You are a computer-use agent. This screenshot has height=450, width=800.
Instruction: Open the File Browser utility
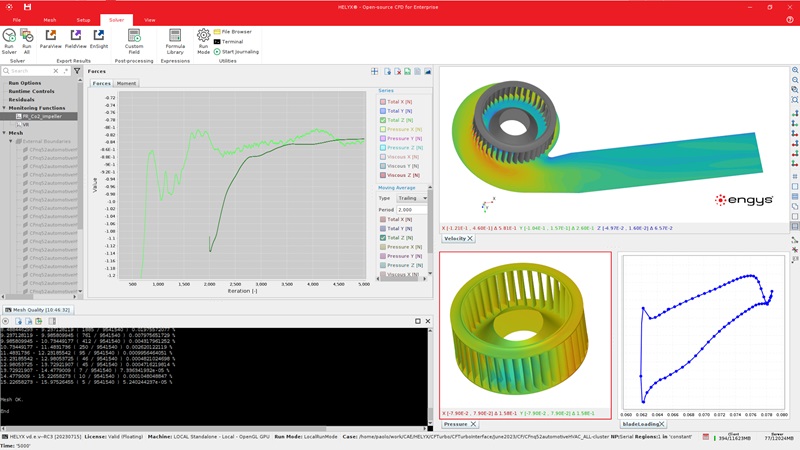coord(236,31)
